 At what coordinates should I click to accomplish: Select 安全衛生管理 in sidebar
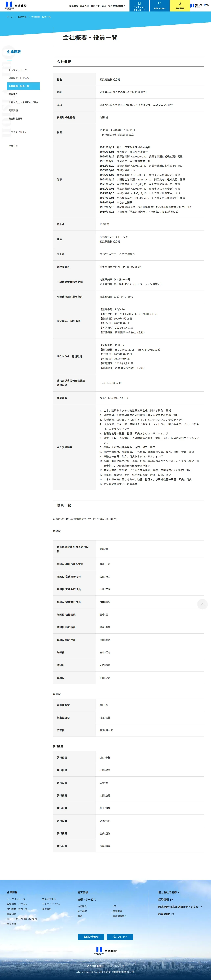[15, 118]
